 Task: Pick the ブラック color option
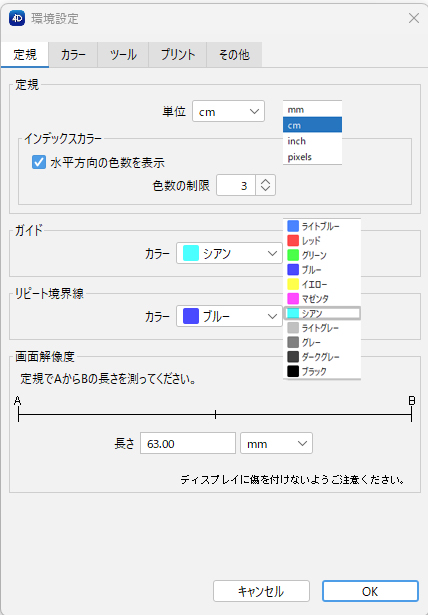click(322, 371)
